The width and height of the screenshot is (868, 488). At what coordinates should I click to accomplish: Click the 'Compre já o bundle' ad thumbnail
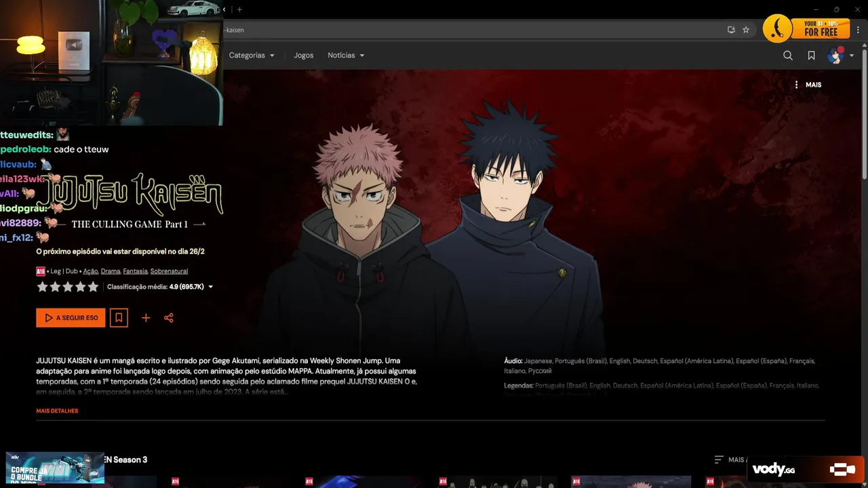(x=55, y=468)
